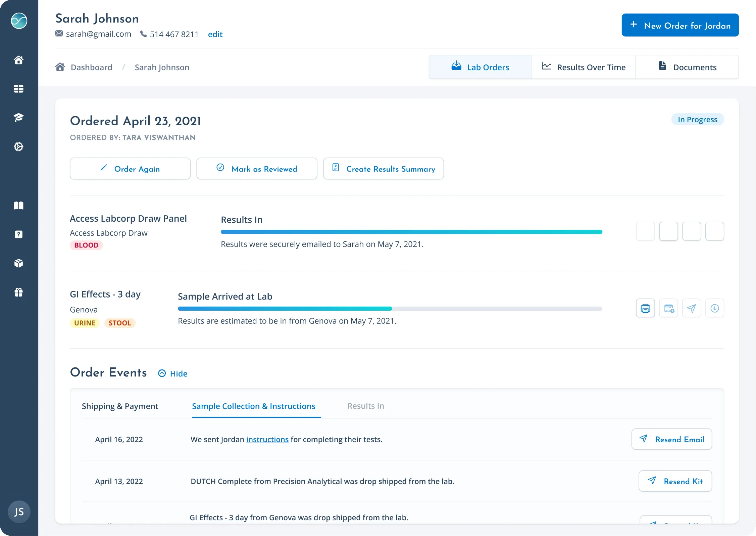Click the calendar-add icon for GI Effects
Image resolution: width=756 pixels, height=536 pixels.
pos(668,308)
